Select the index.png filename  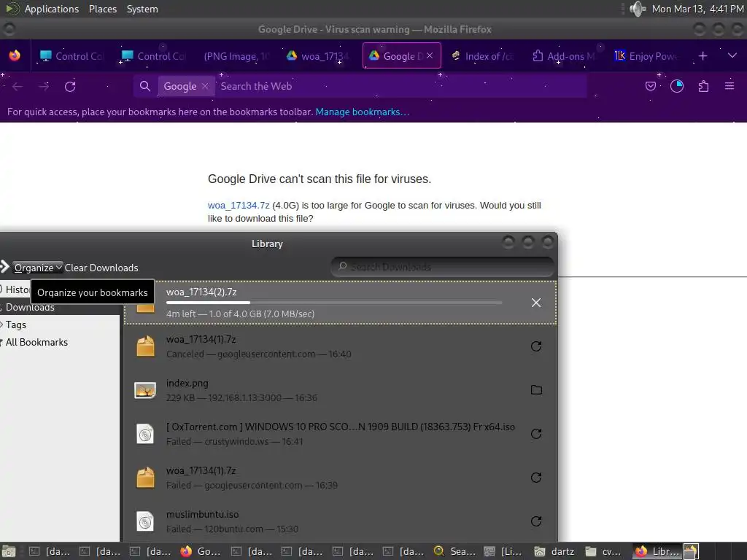point(187,383)
